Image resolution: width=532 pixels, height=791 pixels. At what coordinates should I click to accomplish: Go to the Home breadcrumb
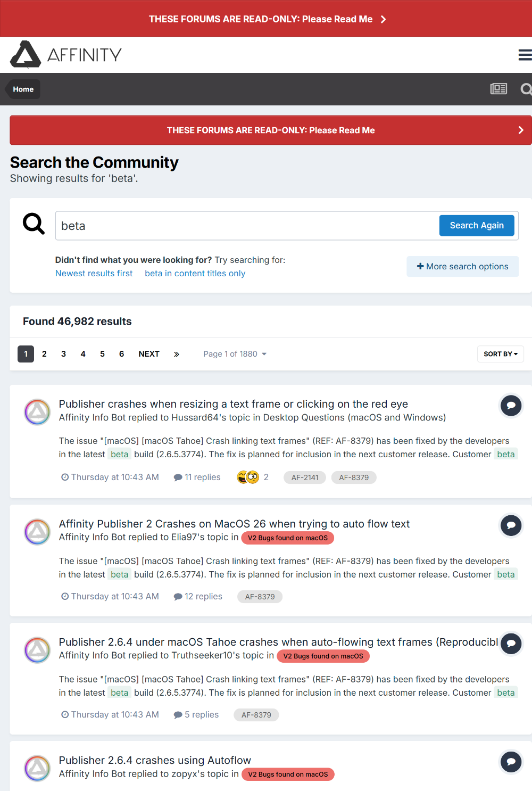23,89
